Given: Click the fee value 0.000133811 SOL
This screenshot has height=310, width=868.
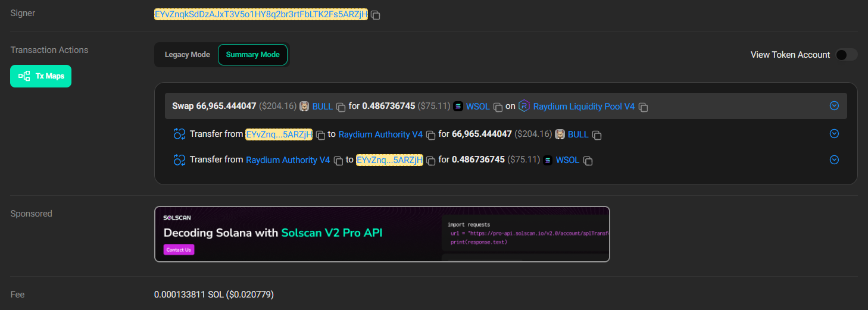Looking at the screenshot, I should click(214, 294).
